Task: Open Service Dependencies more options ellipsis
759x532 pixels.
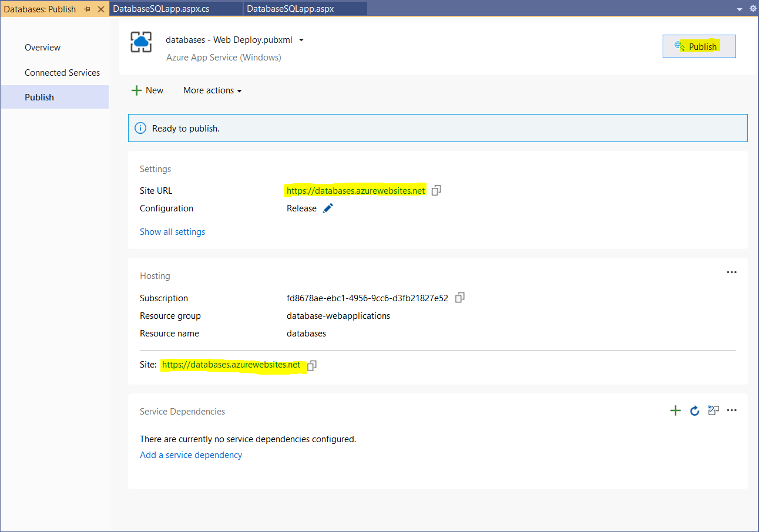Action: (731, 410)
